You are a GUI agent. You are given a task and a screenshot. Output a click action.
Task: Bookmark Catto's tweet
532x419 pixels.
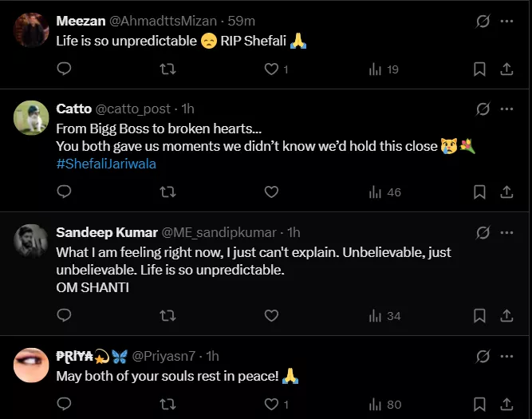point(479,192)
